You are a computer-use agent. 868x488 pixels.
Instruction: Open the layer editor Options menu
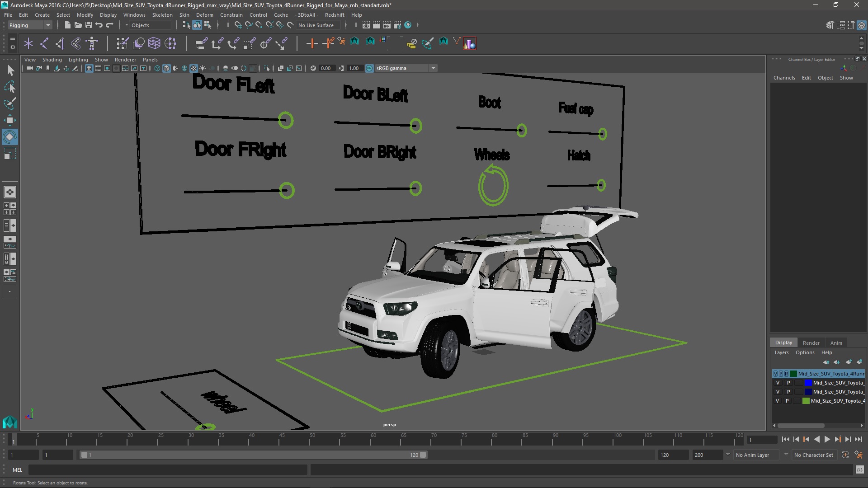805,352
